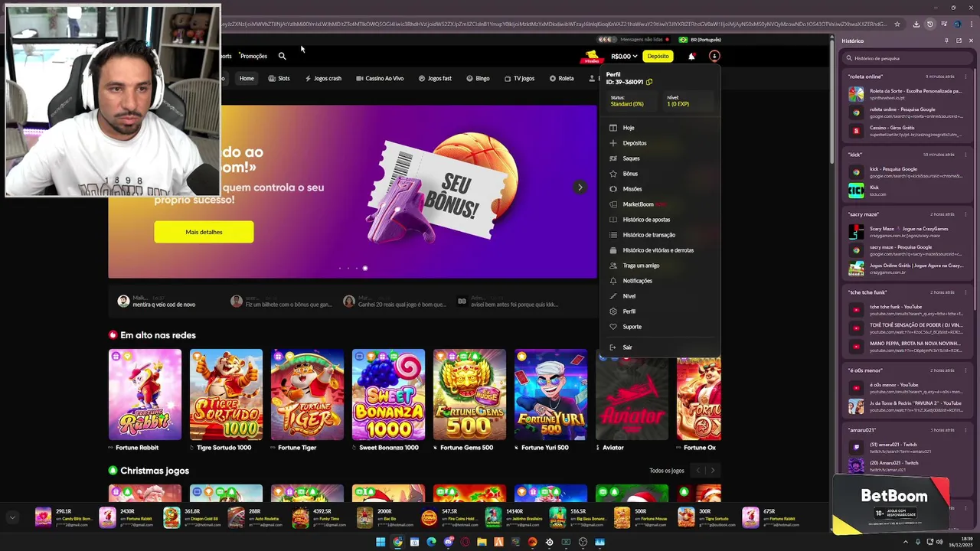Open Nível in the profile menu
980x551 pixels.
pos(629,296)
